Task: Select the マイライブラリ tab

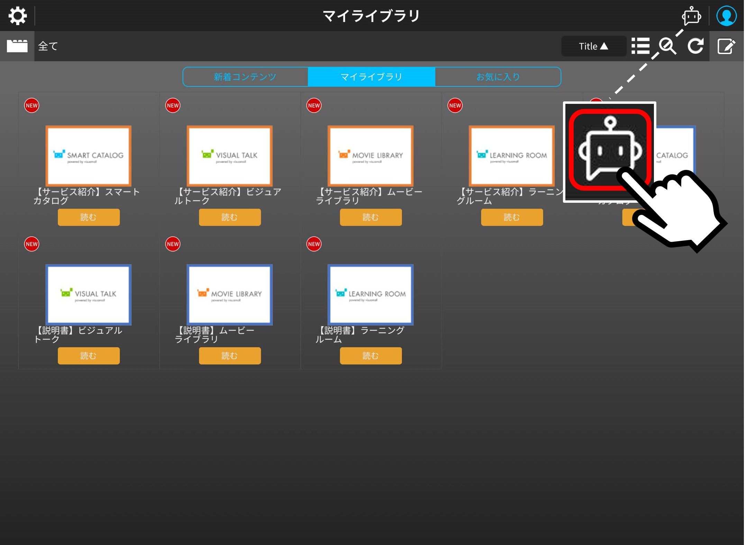Action: [371, 77]
